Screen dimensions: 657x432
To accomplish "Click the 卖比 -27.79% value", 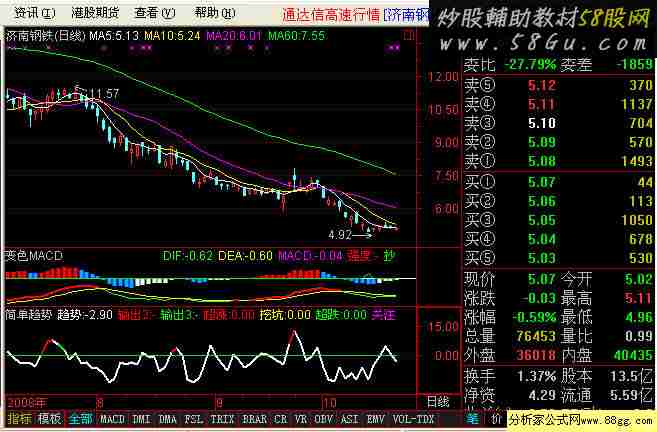I will coord(530,65).
